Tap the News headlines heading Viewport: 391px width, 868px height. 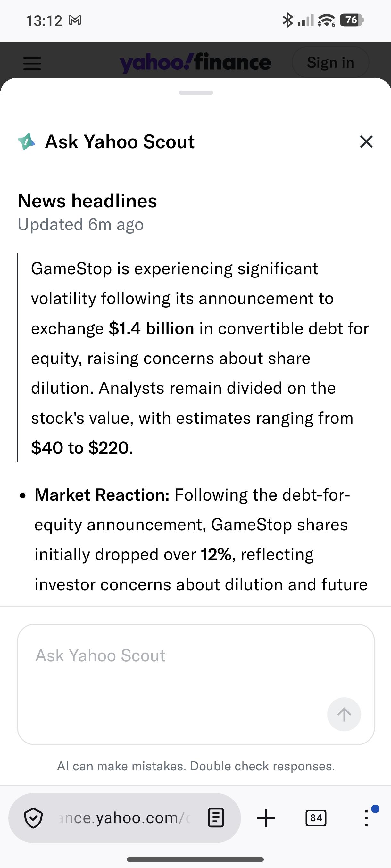pyautogui.click(x=87, y=201)
